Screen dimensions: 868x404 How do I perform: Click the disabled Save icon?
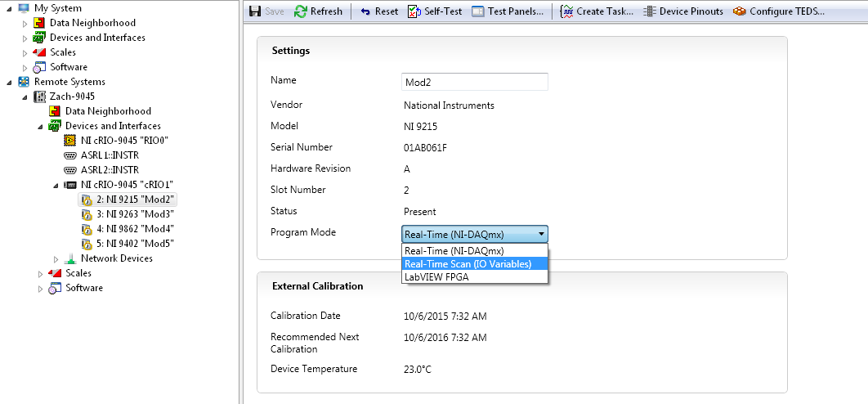(255, 11)
